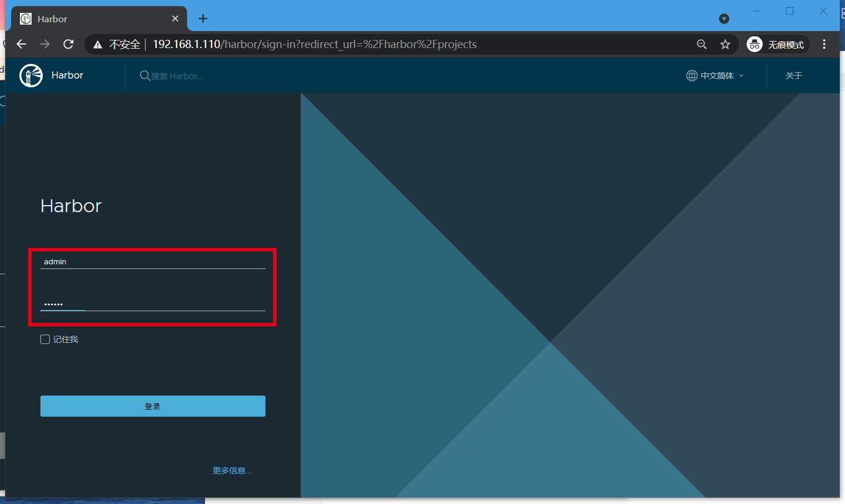Click the Harbor lighthouse logo icon
Viewport: 845px width, 504px height.
click(x=31, y=76)
